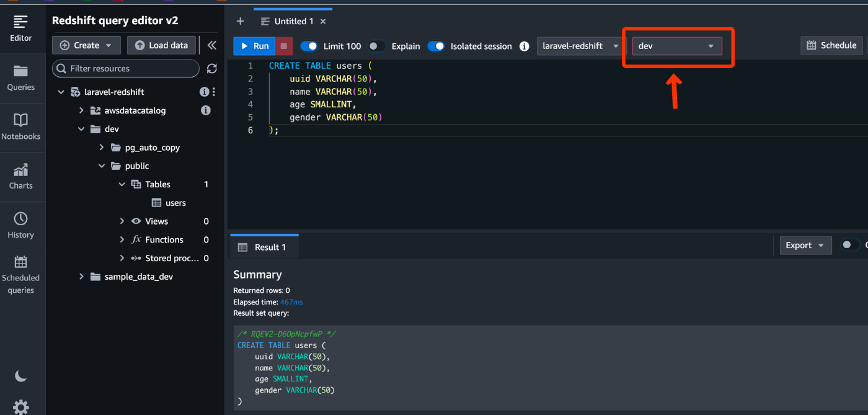Click the Summary heading text
The height and width of the screenshot is (415, 868).
257,274
